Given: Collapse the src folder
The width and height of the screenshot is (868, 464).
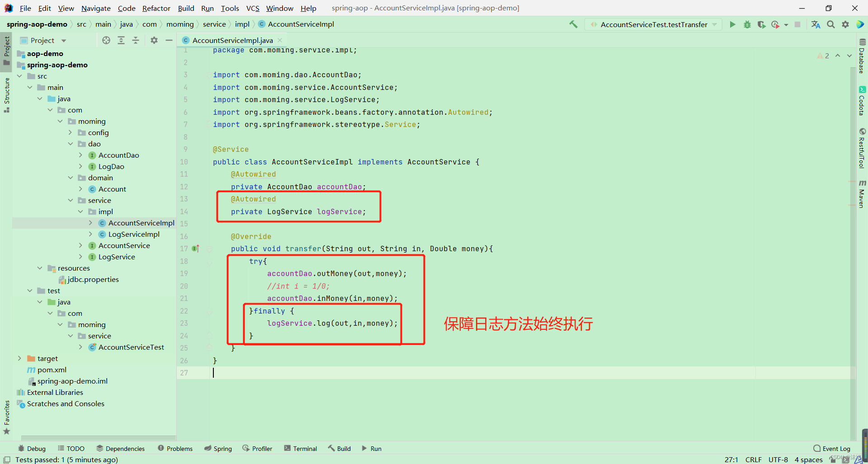Looking at the screenshot, I should [x=19, y=76].
